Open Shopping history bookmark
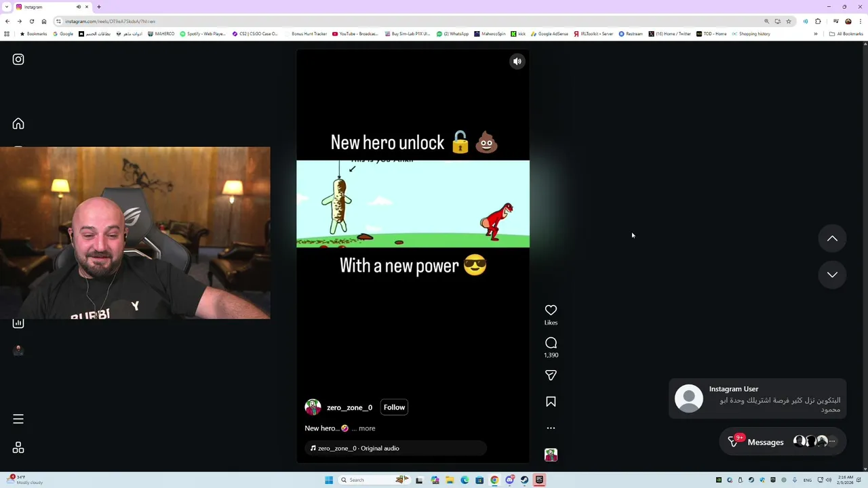 (751, 34)
